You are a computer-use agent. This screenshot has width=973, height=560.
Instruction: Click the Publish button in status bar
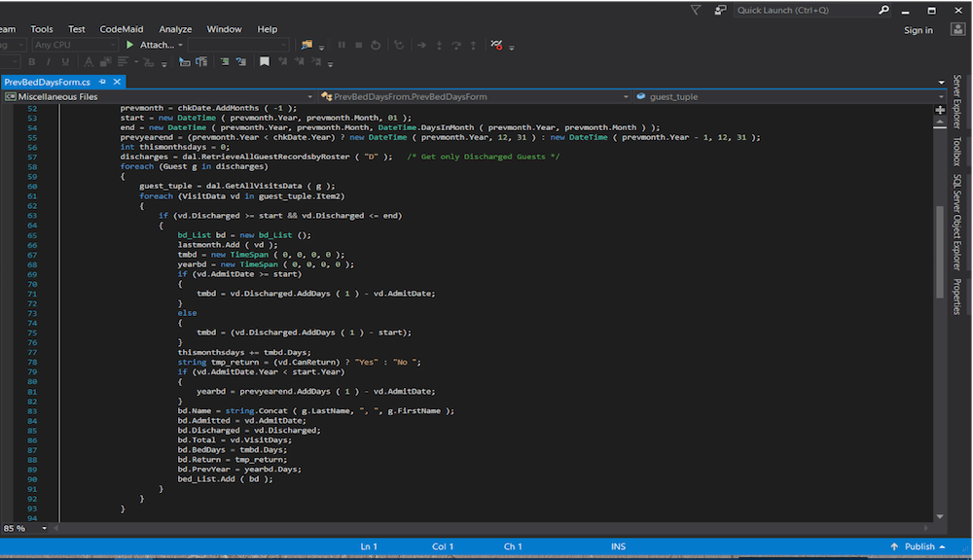click(x=919, y=546)
